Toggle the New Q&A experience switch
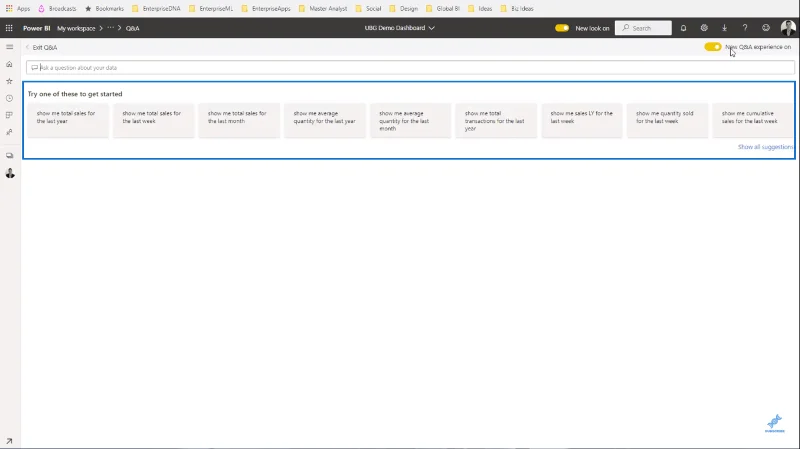Screen dimensions: 800x449 [712, 47]
